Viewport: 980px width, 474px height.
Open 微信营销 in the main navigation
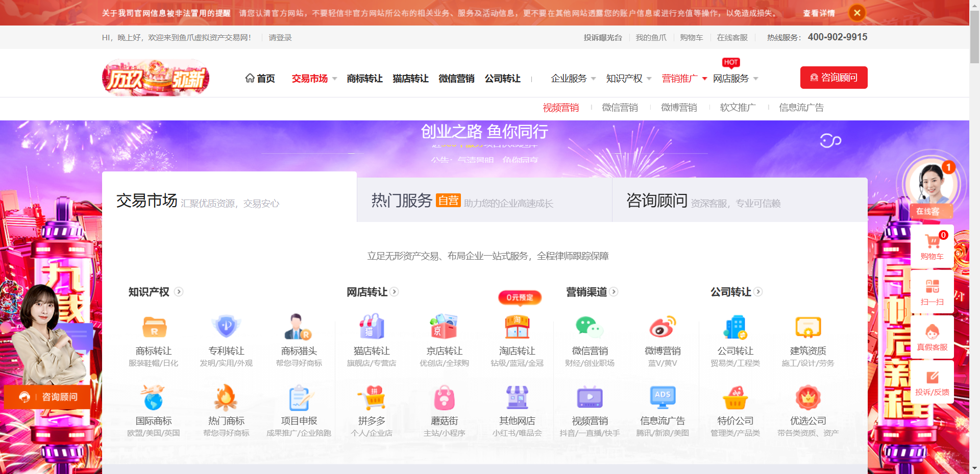[456, 79]
